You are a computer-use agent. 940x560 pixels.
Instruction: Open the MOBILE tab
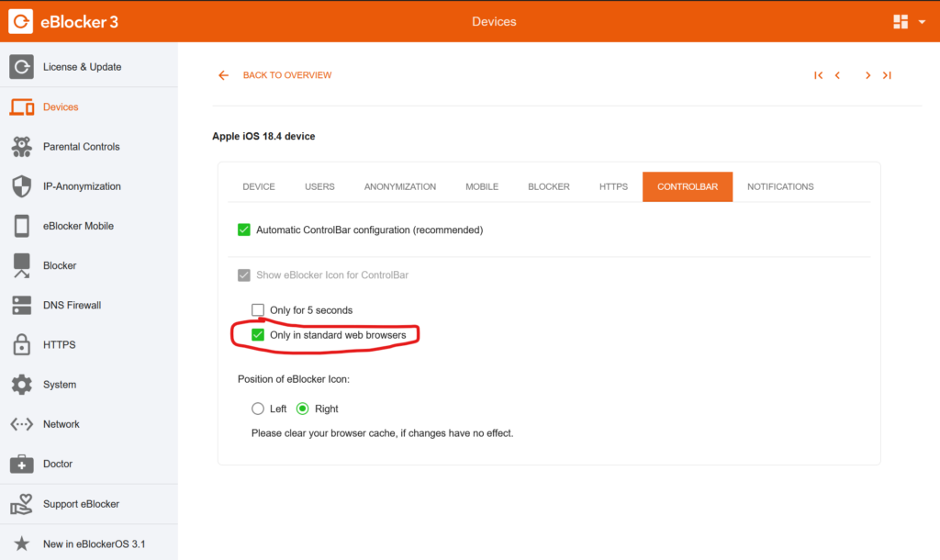(482, 186)
